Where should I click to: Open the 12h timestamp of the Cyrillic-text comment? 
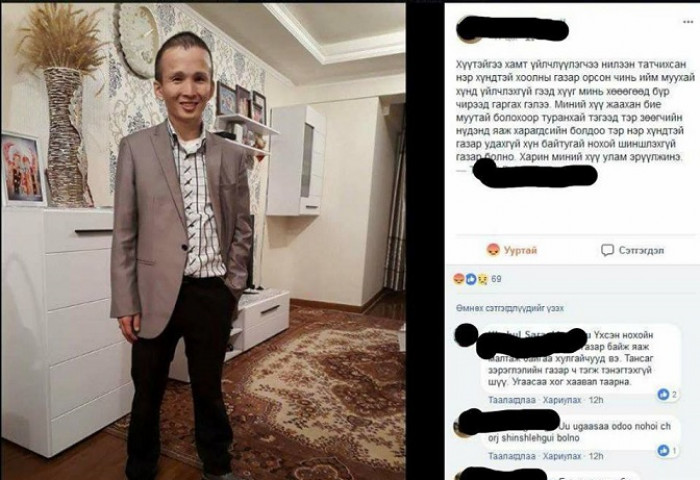click(596, 400)
